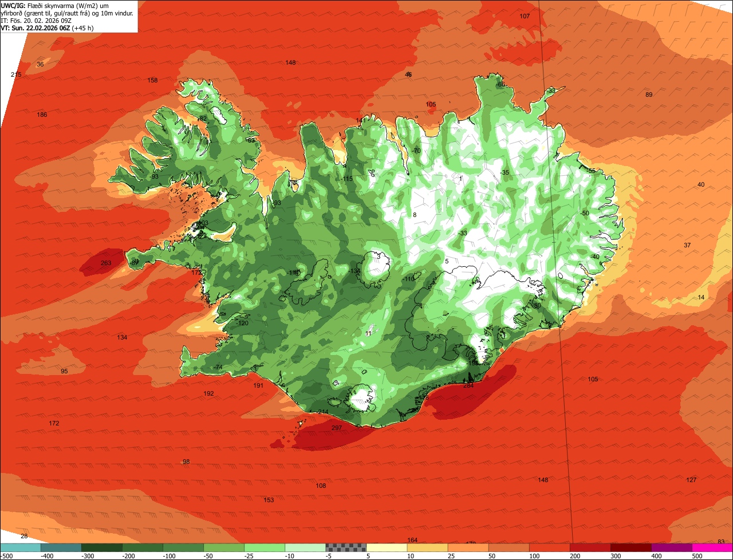
Task: Click the legend swatch between -400 and -300
Action: point(61,547)
